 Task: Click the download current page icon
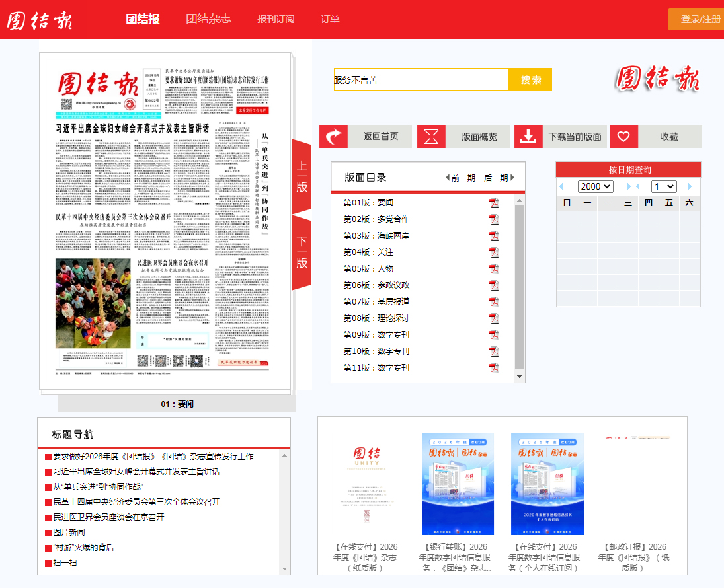528,137
